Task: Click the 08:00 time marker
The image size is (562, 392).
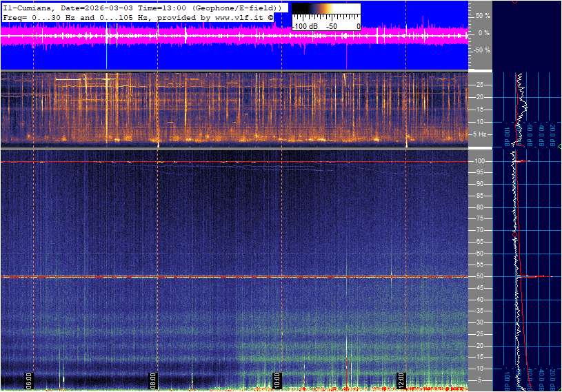Action: coord(153,380)
